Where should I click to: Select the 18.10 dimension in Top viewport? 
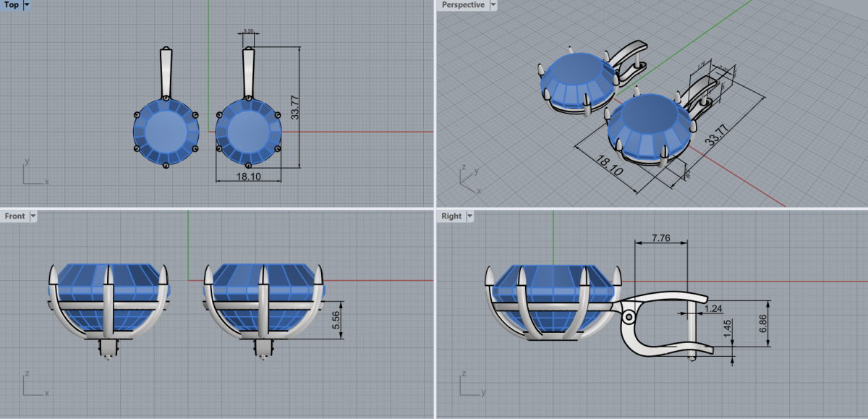pyautogui.click(x=248, y=177)
